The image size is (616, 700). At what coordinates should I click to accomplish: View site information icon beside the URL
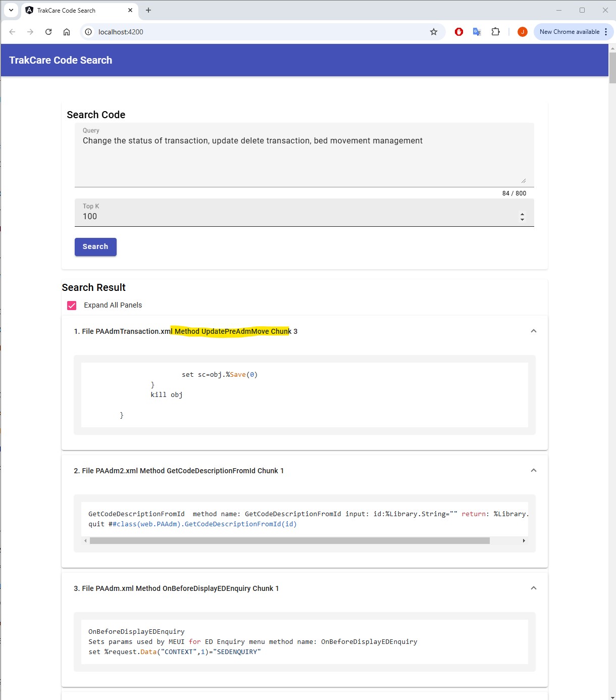(x=88, y=32)
